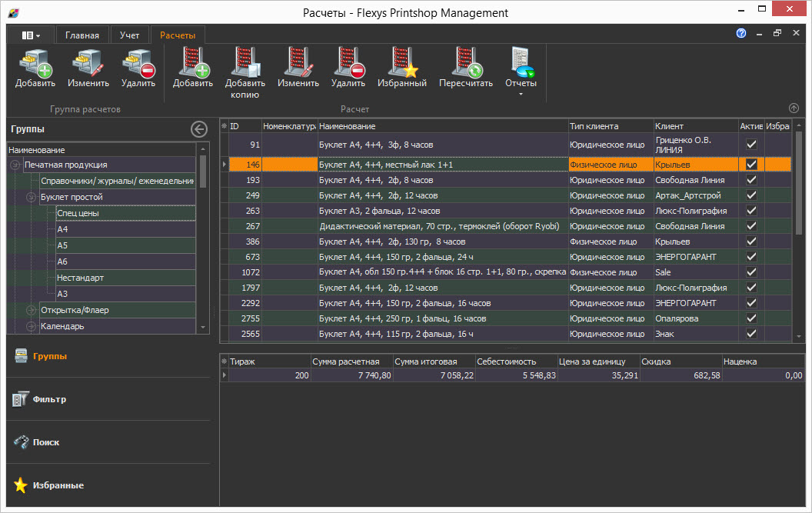Click the Flexys app icon in the title bar
The image size is (812, 513).
(14, 12)
